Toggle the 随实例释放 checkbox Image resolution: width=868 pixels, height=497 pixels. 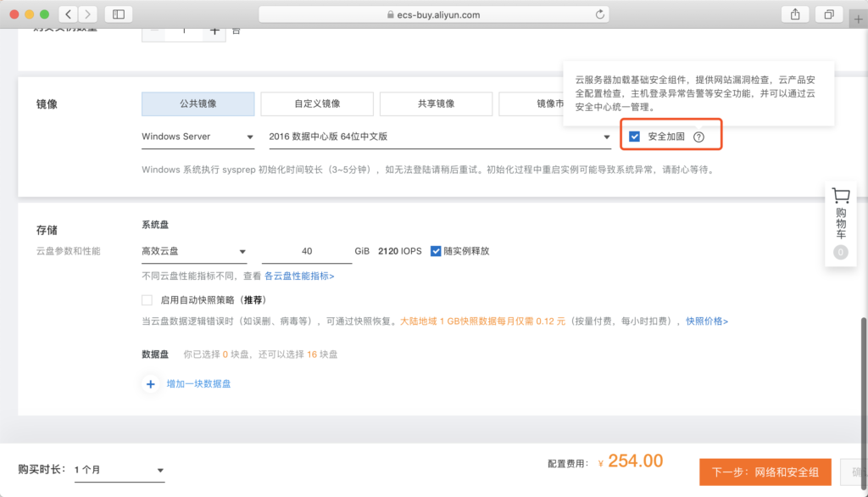click(436, 251)
